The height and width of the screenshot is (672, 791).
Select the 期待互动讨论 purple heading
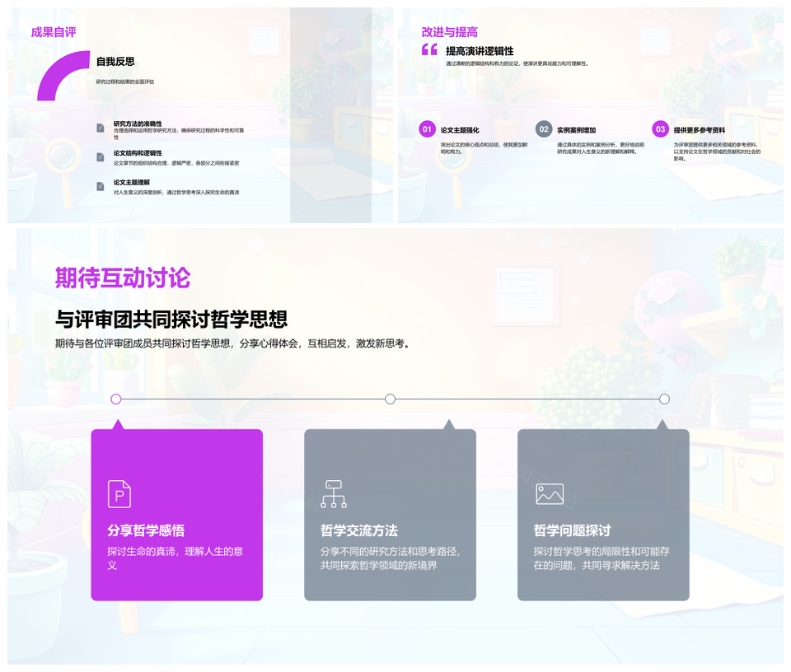pos(122,278)
